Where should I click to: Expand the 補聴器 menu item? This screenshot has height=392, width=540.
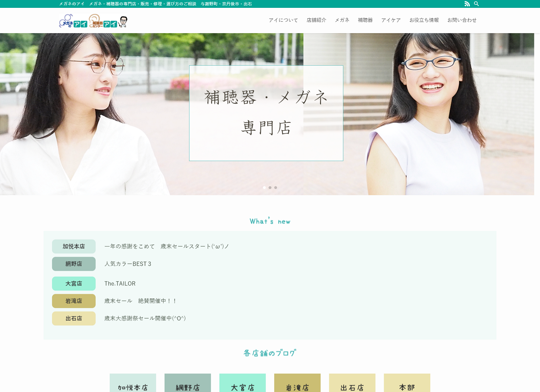click(x=365, y=20)
